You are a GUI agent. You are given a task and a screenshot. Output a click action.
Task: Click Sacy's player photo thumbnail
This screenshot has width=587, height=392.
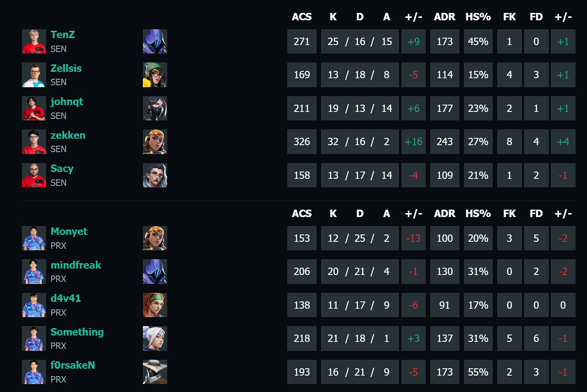[x=34, y=175]
